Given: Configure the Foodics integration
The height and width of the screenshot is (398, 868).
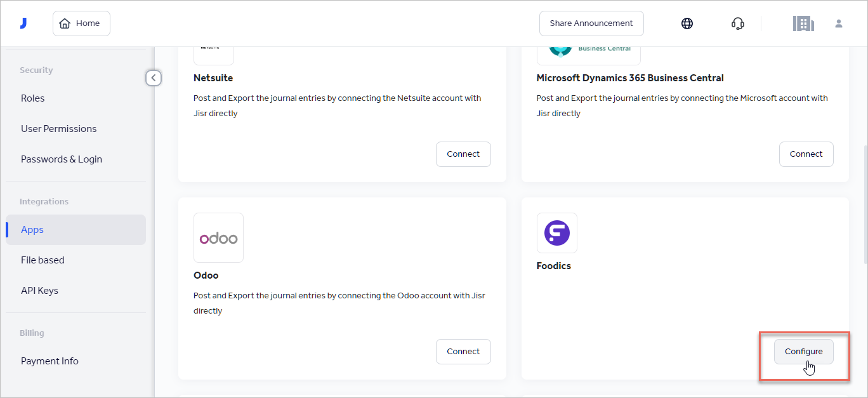Looking at the screenshot, I should click(x=803, y=352).
